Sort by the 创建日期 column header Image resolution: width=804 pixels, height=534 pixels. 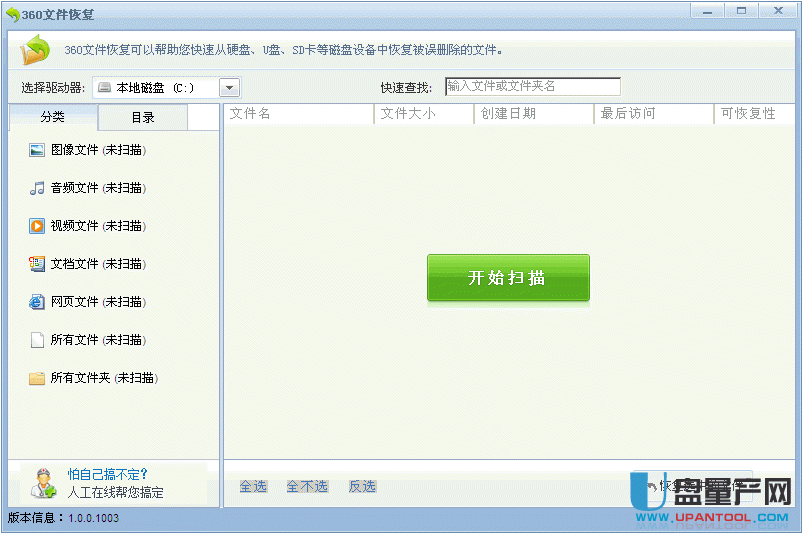534,113
